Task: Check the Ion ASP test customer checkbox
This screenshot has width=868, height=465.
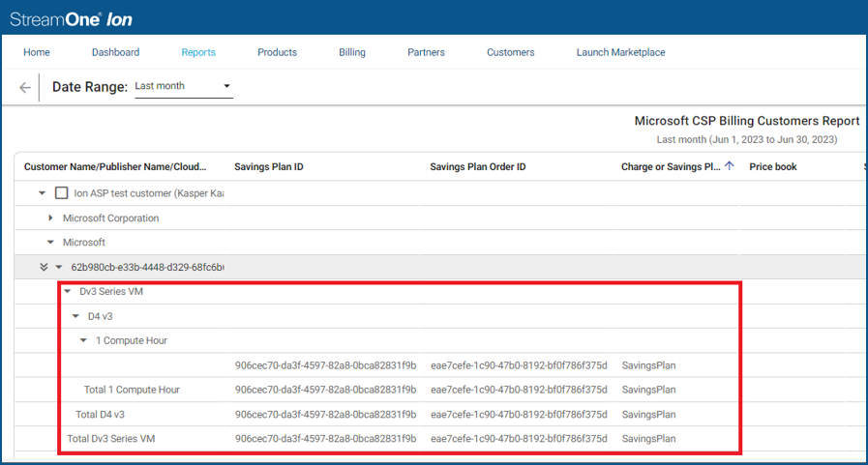Action: [x=61, y=193]
